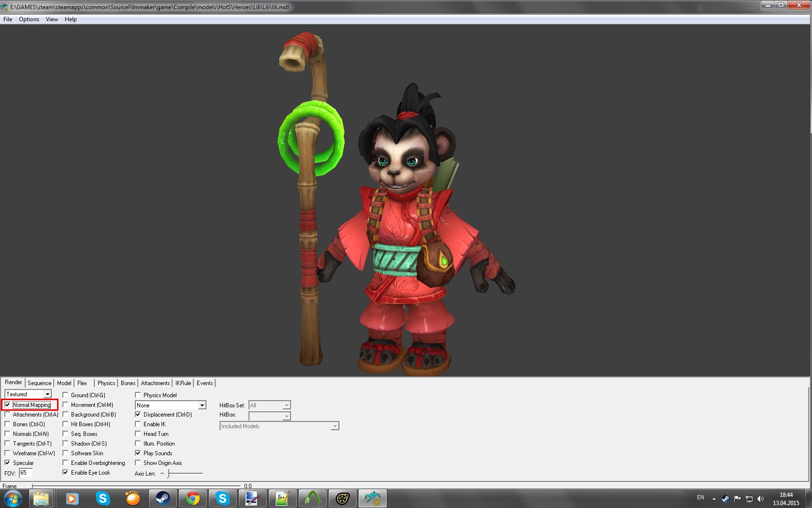Viewport: 812px width, 508px height.
Task: Click the Frame slider track
Action: pos(136,486)
